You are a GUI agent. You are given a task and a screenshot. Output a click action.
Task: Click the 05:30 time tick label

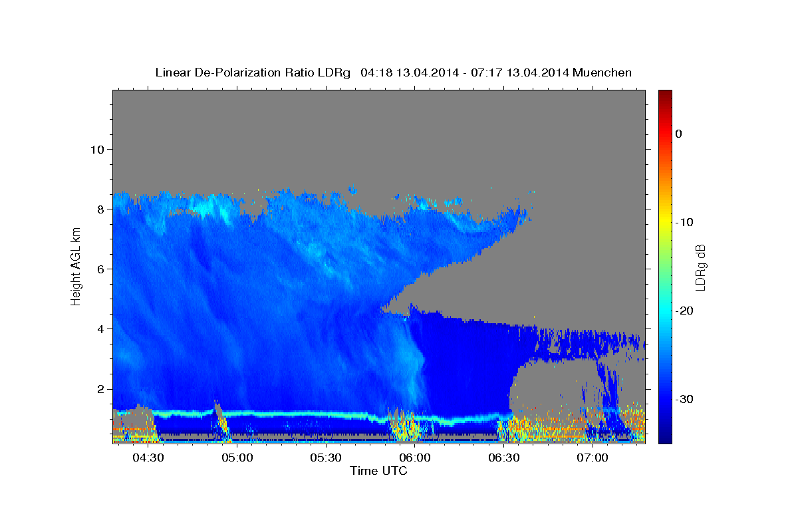tap(326, 458)
